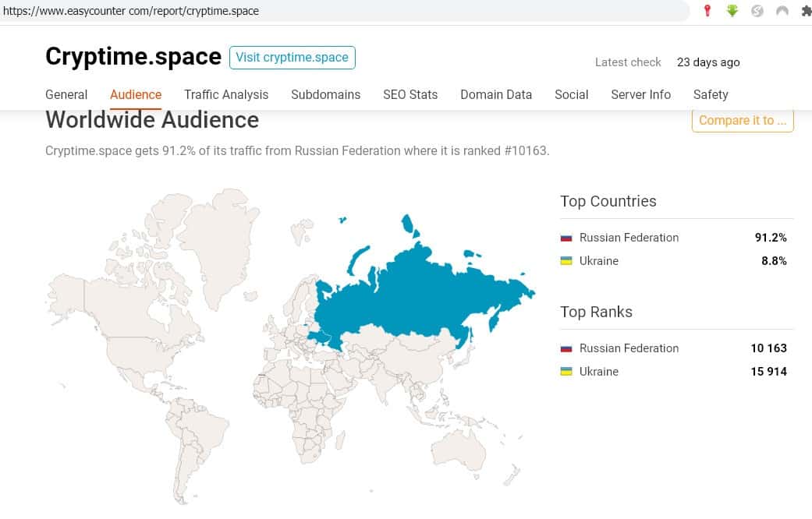Viewport: 812px width, 519px height.
Task: Click Russian flag icon under Top Countries
Action: 566,238
